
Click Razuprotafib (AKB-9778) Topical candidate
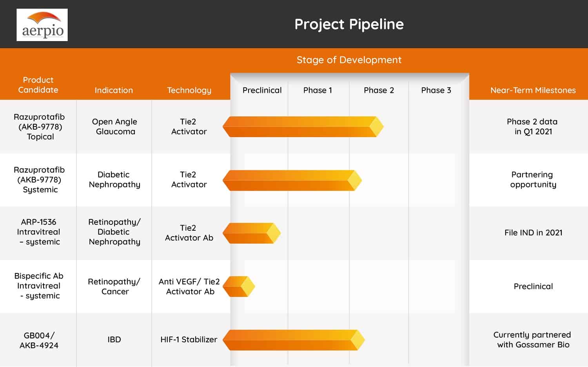(39, 127)
